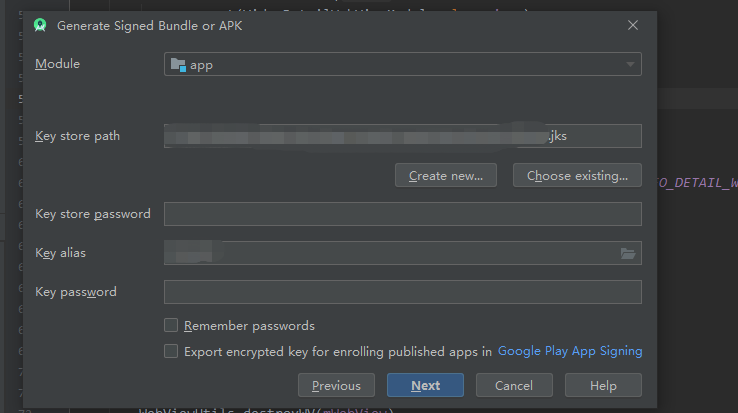Click the Android Studio logo in title bar
The height and width of the screenshot is (413, 738).
tap(40, 25)
